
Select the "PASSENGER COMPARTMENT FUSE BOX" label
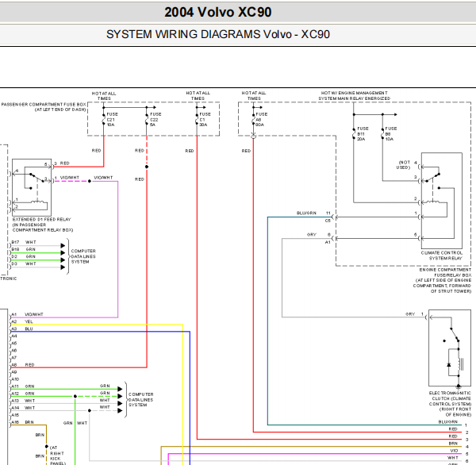(44, 105)
